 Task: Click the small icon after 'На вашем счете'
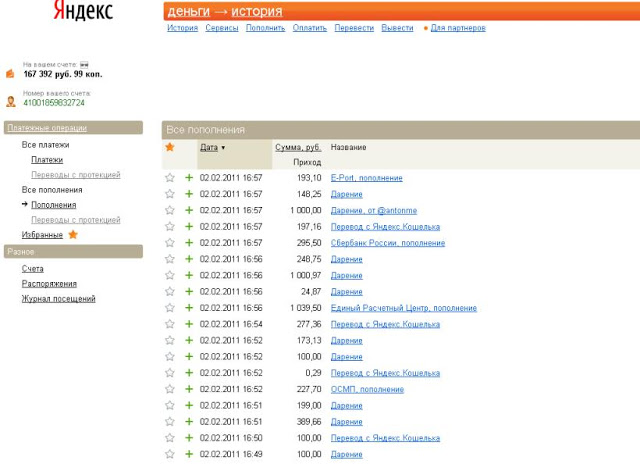pos(84,64)
